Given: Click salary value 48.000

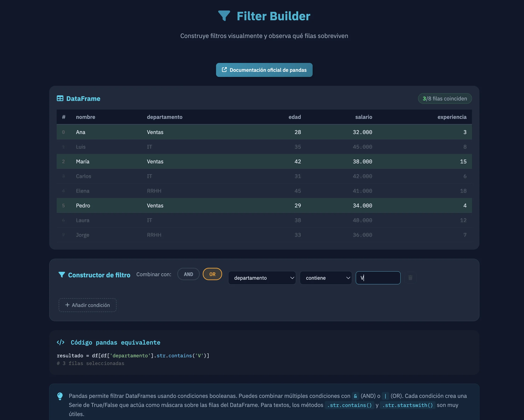Looking at the screenshot, I should coord(362,220).
